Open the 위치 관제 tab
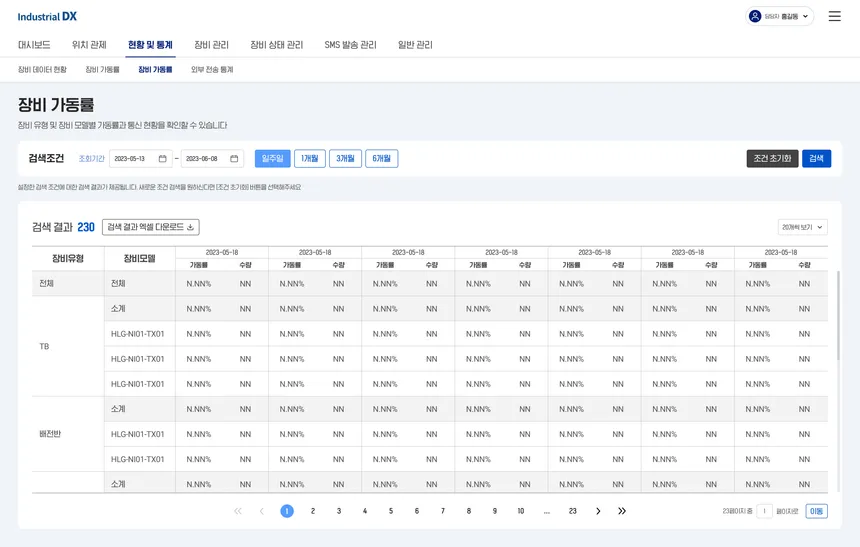The width and height of the screenshot is (860, 547). click(89, 45)
